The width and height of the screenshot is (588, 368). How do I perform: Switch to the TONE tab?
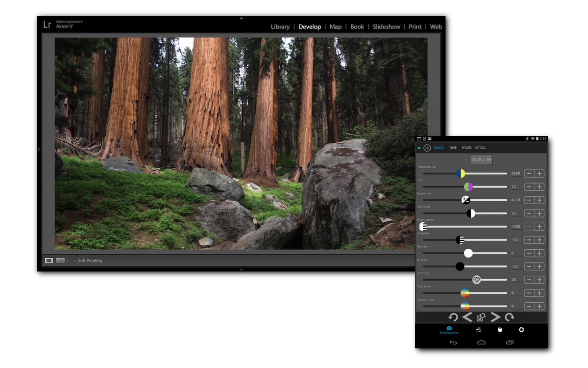pos(453,148)
